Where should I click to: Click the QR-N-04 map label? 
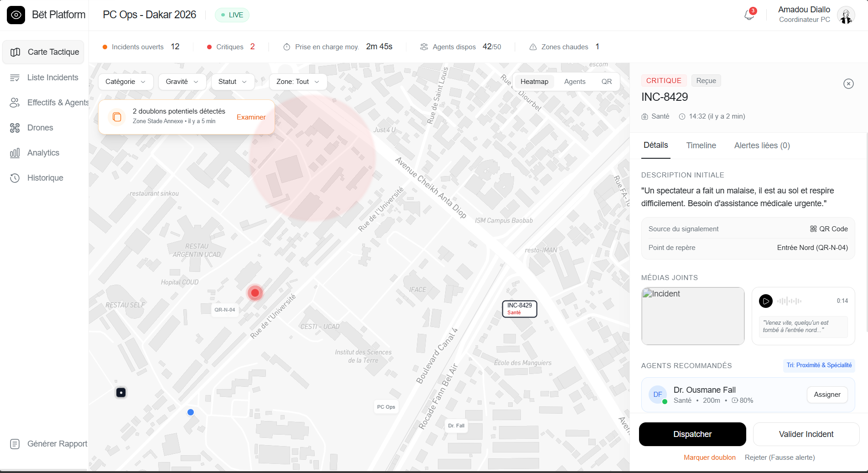225,310
